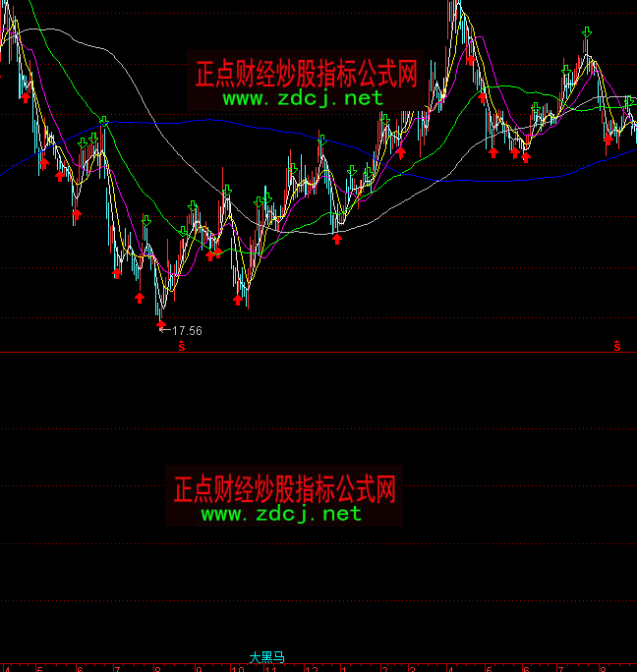The width and height of the screenshot is (637, 672).
Task: Click the green down arrow touching the blue line crest
Action: coord(103,121)
